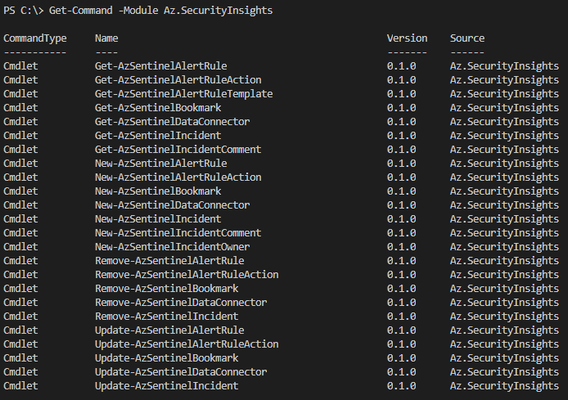Select the Get-AzSentinelBookmark entry

pos(158,108)
